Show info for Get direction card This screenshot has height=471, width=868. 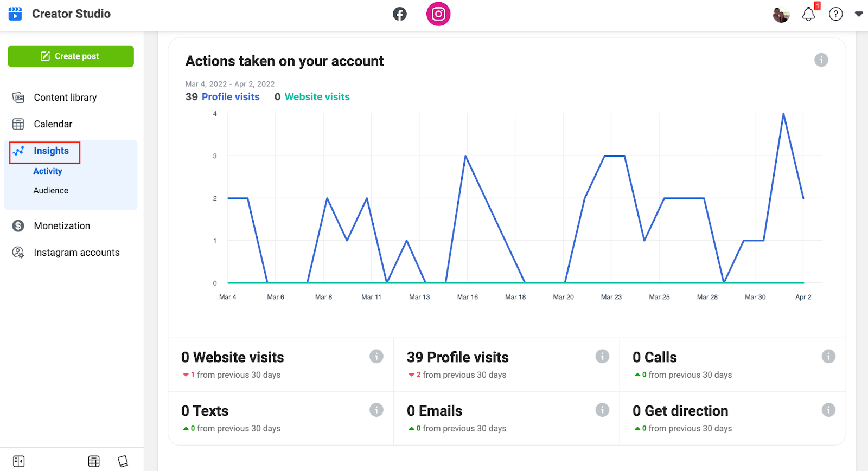(x=828, y=410)
